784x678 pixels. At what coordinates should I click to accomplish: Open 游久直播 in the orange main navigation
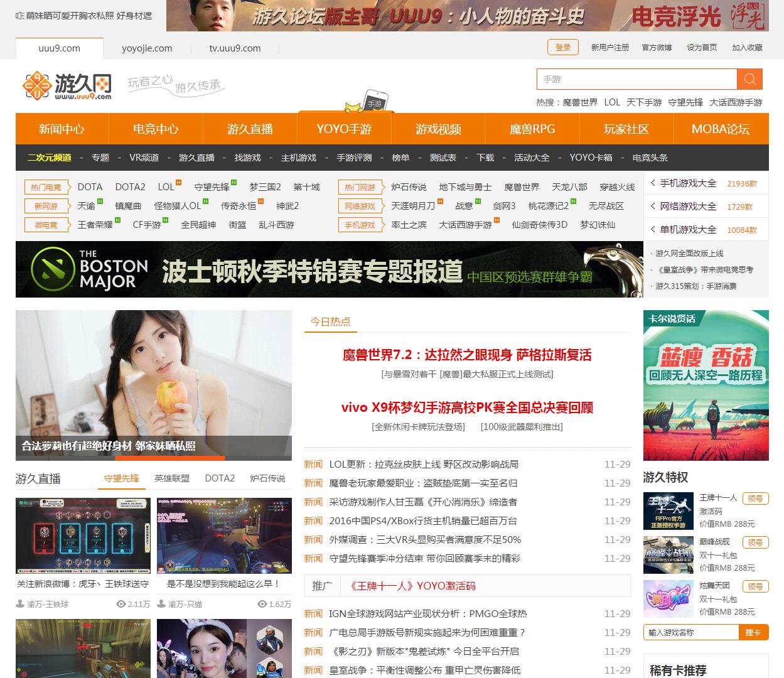(250, 129)
